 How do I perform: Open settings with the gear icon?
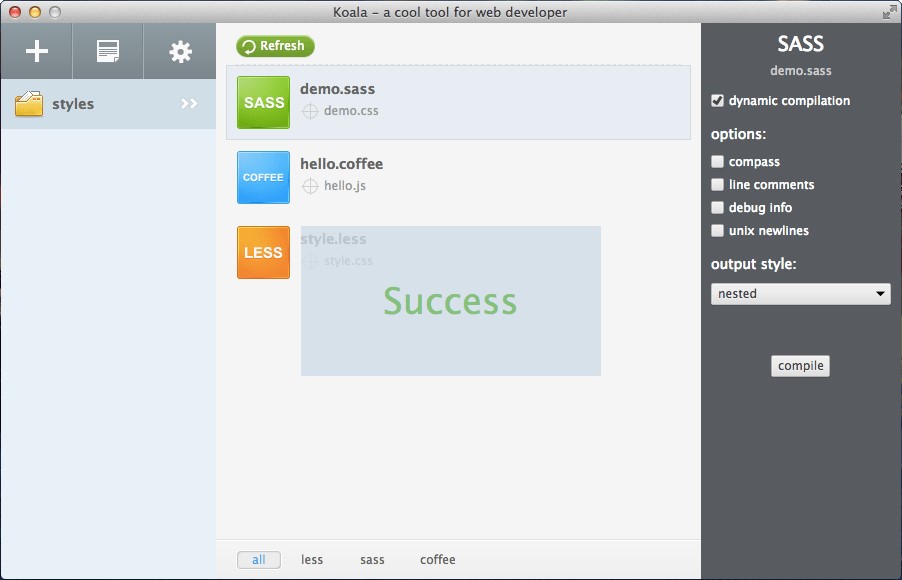[x=180, y=52]
